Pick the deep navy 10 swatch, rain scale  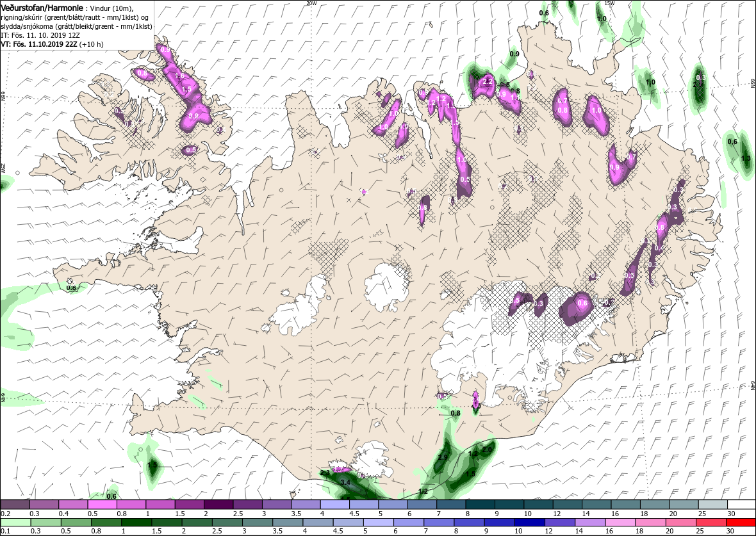coord(530,523)
